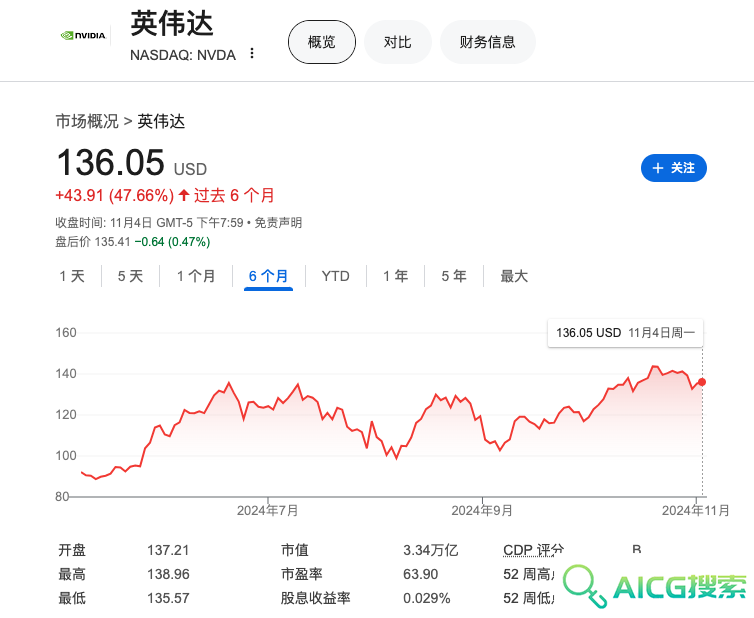Click the 开盘 value 137.21

[x=168, y=550]
